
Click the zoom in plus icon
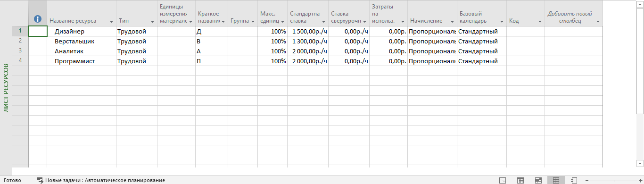(x=641, y=180)
